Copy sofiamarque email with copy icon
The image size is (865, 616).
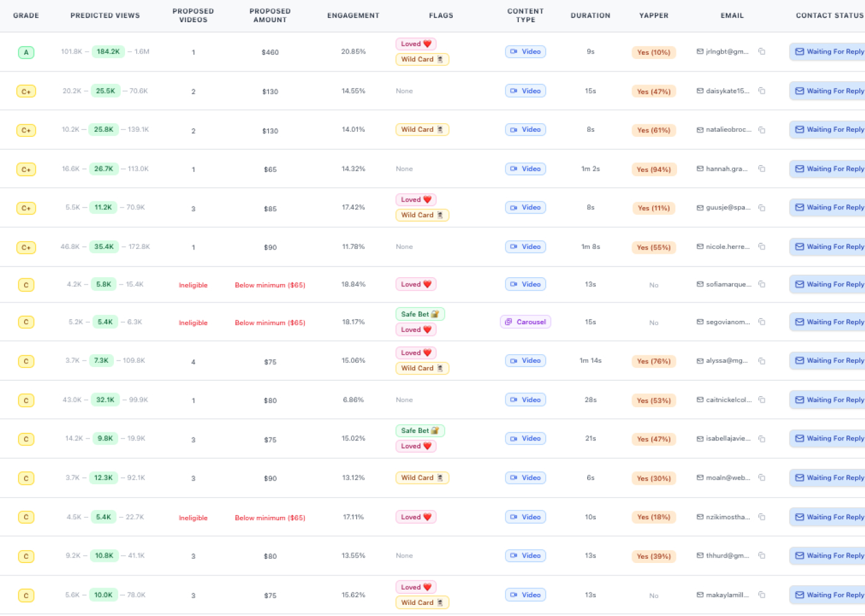tap(761, 285)
